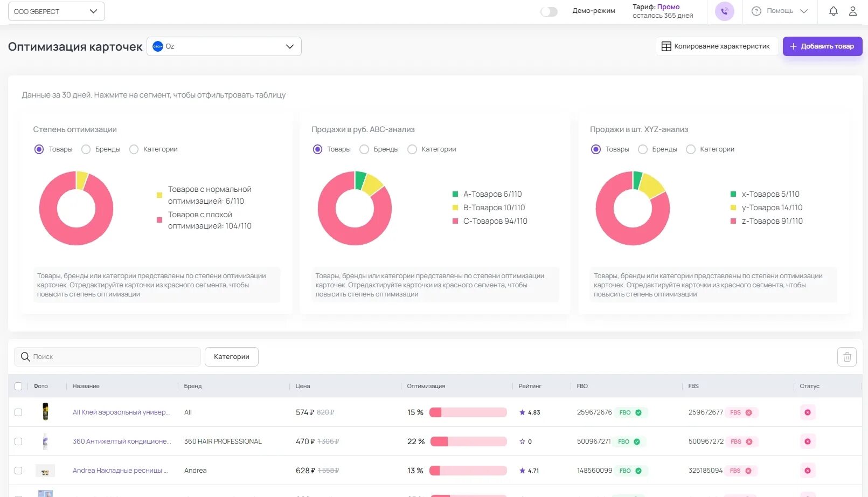This screenshot has height=497, width=868.
Task: Check the 360 Антижелтый row checkbox
Action: pos(18,441)
